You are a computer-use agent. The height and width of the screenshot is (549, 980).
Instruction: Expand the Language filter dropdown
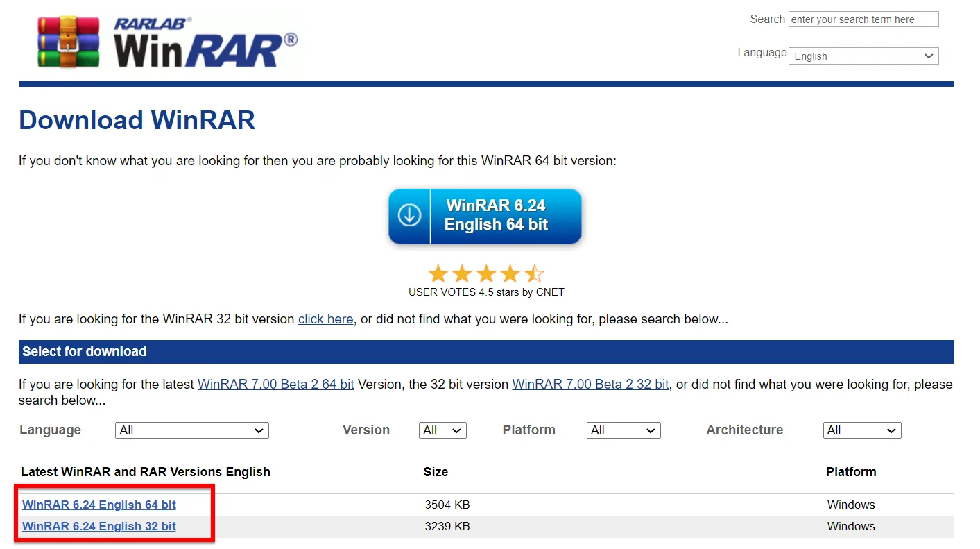coord(192,430)
